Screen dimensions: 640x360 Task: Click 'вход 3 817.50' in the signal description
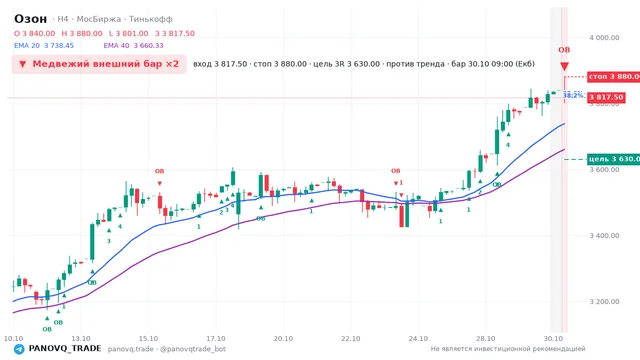point(220,64)
